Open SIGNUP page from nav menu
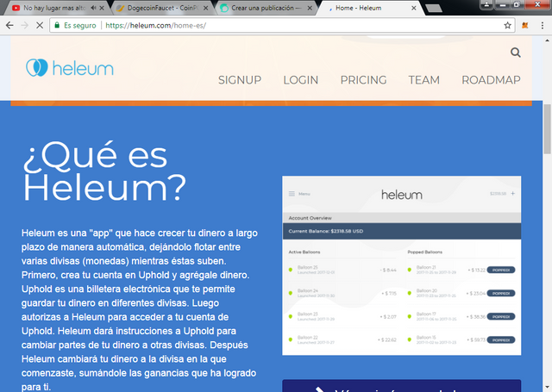Image resolution: width=552 pixels, height=392 pixels. pos(240,80)
